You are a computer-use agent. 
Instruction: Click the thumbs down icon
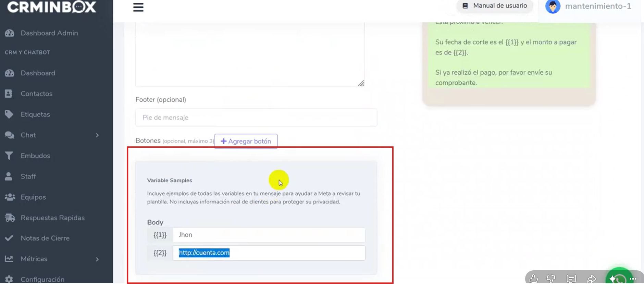coord(551,279)
